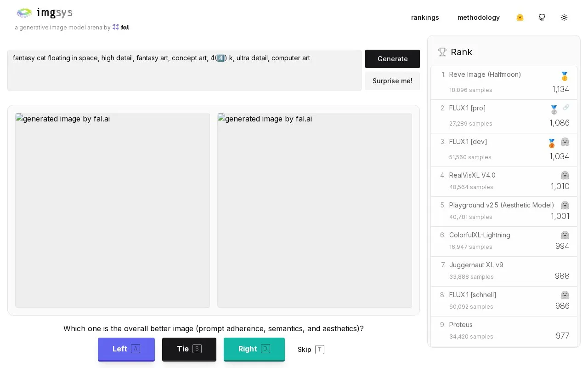The image size is (588, 368).
Task: Vote Tie for both images
Action: pyautogui.click(x=189, y=349)
